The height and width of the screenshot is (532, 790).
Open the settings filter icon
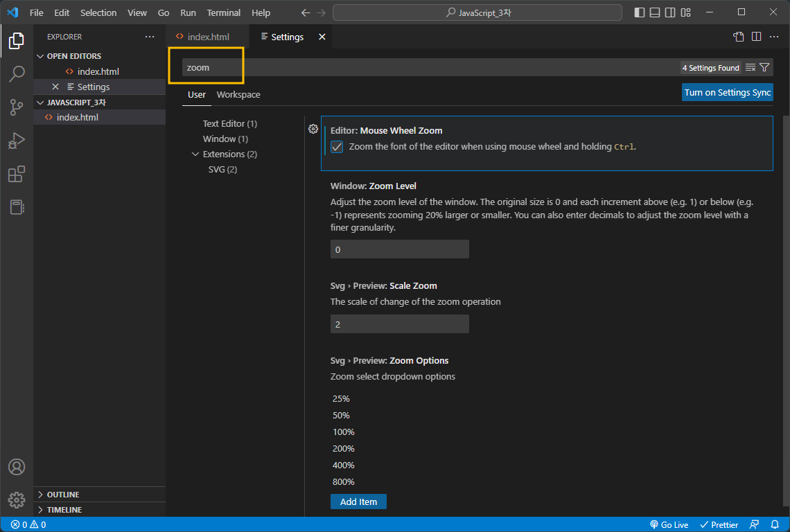[x=764, y=67]
